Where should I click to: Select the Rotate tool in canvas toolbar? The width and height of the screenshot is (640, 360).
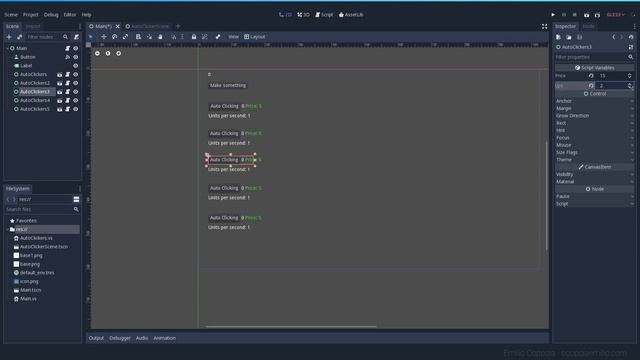[115, 37]
